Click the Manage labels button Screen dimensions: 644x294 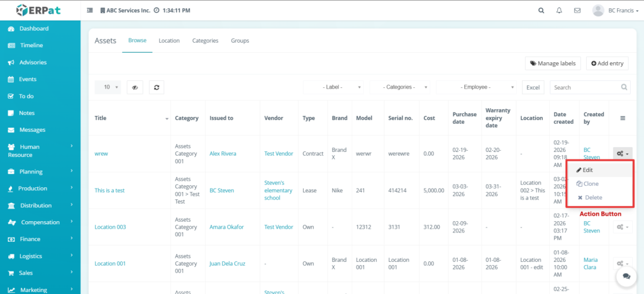coord(552,63)
